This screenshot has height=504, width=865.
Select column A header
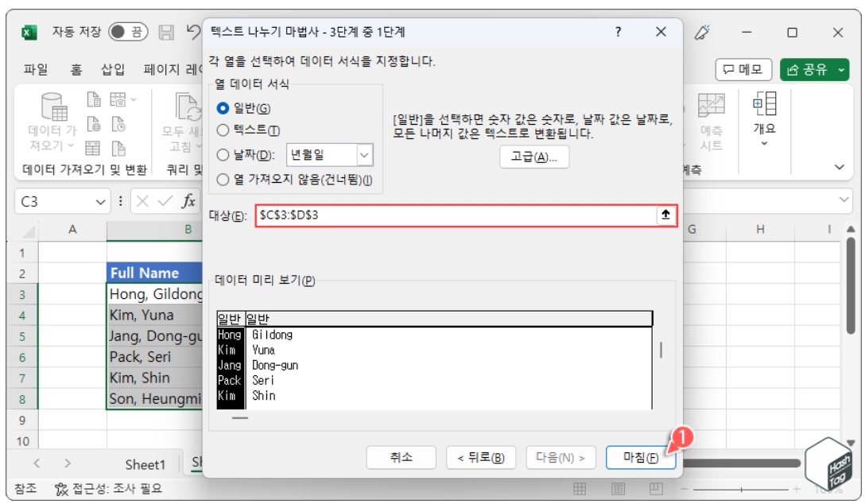point(72,230)
